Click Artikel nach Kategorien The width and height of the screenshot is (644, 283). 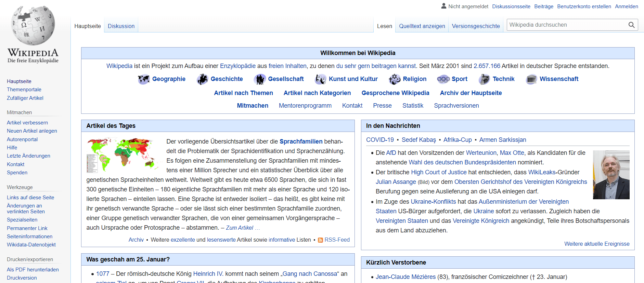pos(317,93)
